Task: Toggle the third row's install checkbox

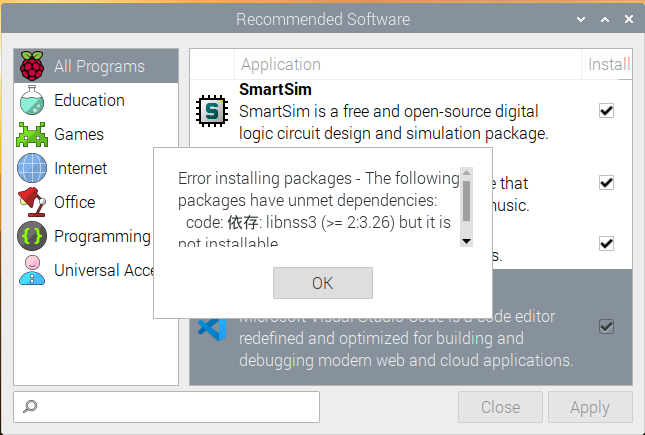Action: pos(606,244)
